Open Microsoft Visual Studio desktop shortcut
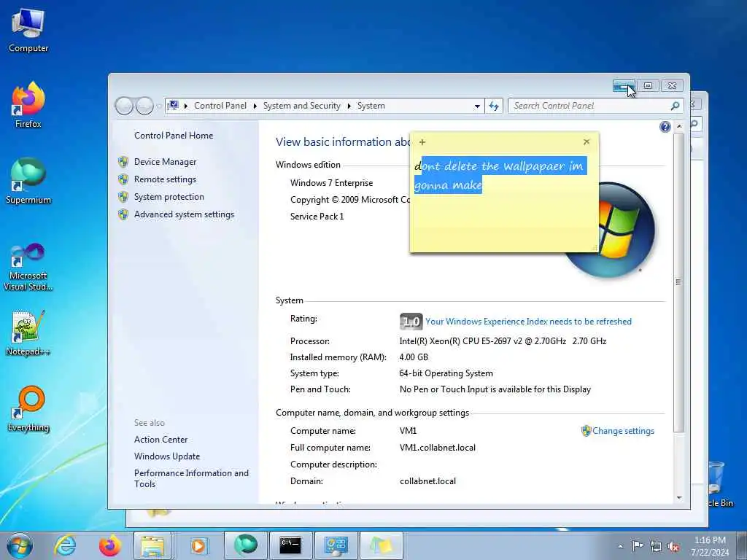This screenshot has width=747, height=560. click(x=28, y=267)
